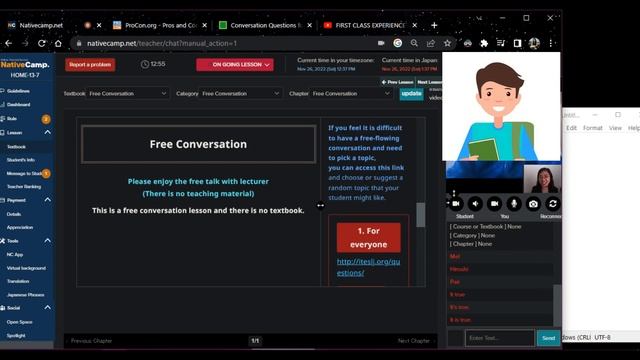Screen dimensions: 640x360
Task: Open Open Space under Social
Action: [x=20, y=322]
